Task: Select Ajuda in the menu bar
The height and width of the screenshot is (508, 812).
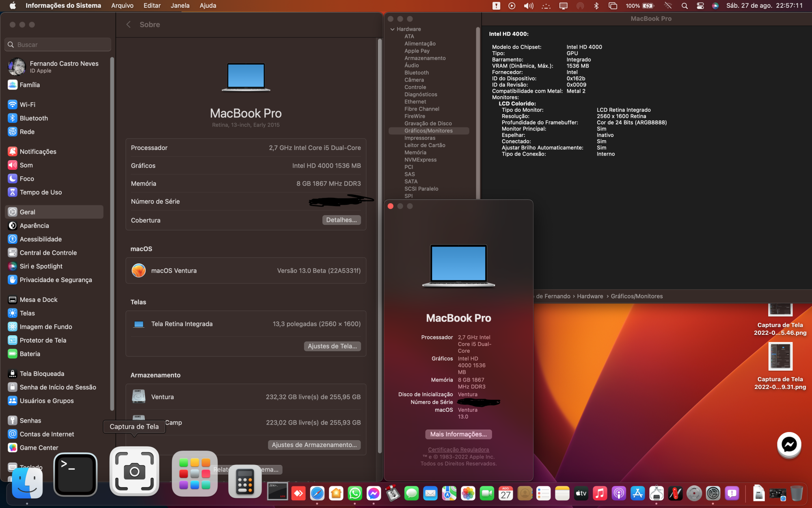Action: 207,5
